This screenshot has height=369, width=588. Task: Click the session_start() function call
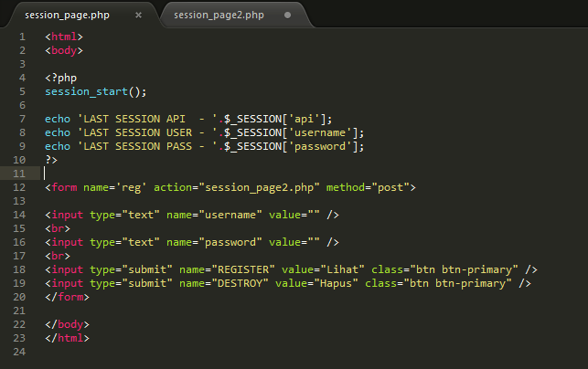(96, 91)
